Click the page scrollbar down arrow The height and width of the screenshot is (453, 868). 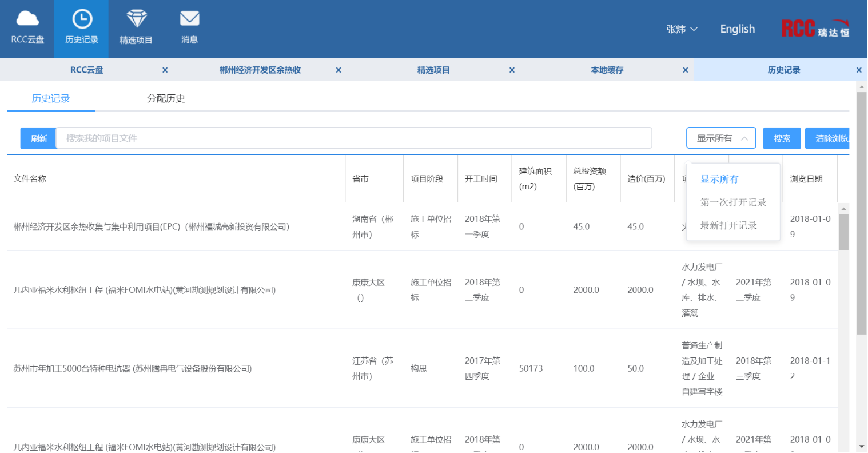pos(862,446)
